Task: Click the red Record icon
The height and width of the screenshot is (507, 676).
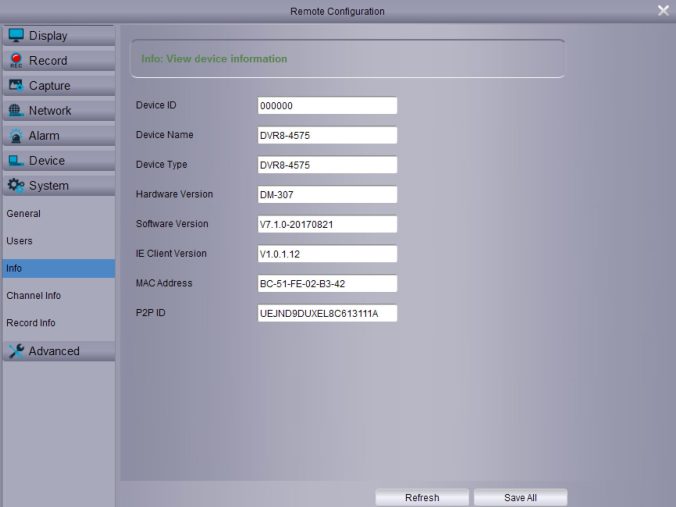Action: coord(16,60)
